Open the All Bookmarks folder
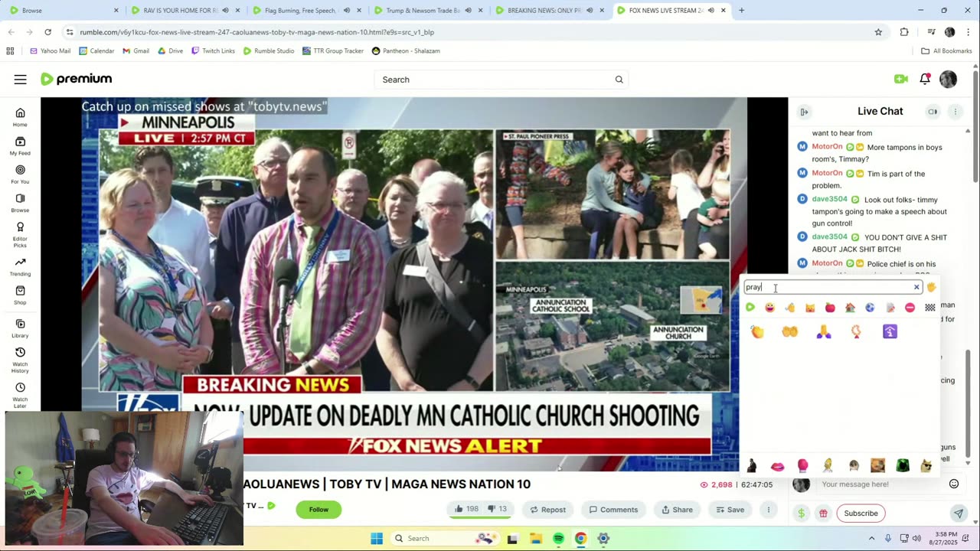980x551 pixels. coord(947,51)
